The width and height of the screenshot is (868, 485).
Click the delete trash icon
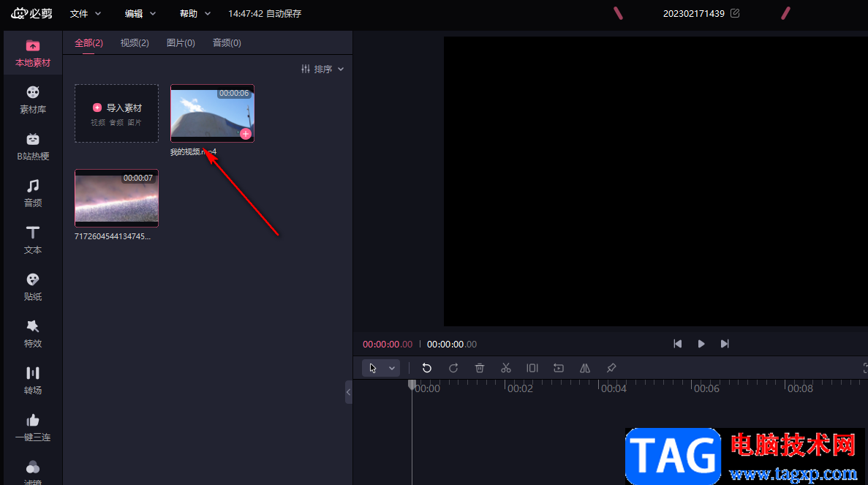pos(480,368)
